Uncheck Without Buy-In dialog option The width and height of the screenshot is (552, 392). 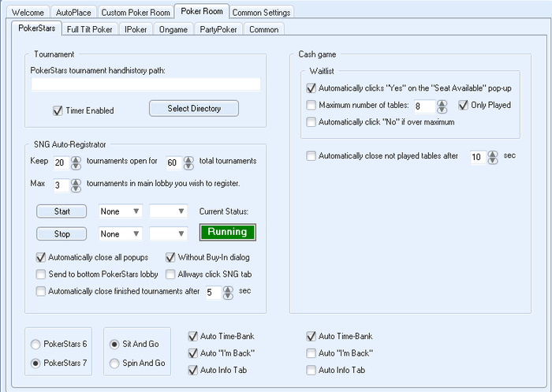tap(171, 258)
